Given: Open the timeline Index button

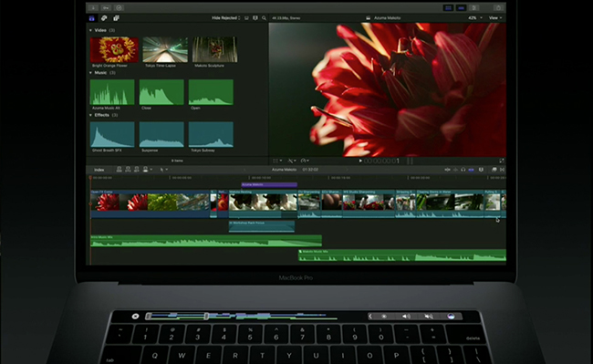Looking at the screenshot, I should point(99,170).
